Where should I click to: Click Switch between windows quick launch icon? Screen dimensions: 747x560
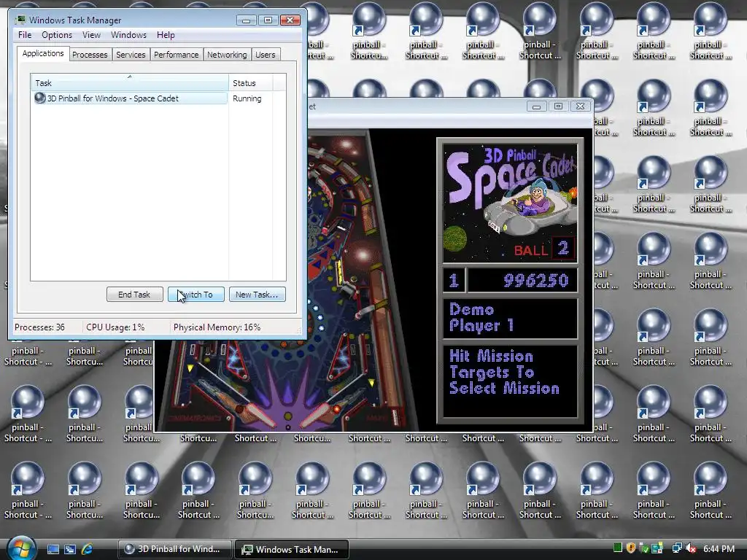70,550
